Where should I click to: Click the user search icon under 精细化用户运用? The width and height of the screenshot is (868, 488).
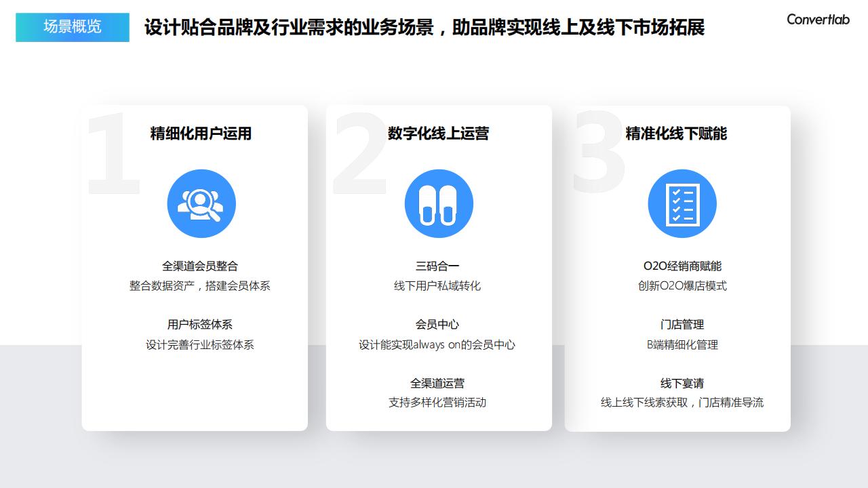[201, 203]
